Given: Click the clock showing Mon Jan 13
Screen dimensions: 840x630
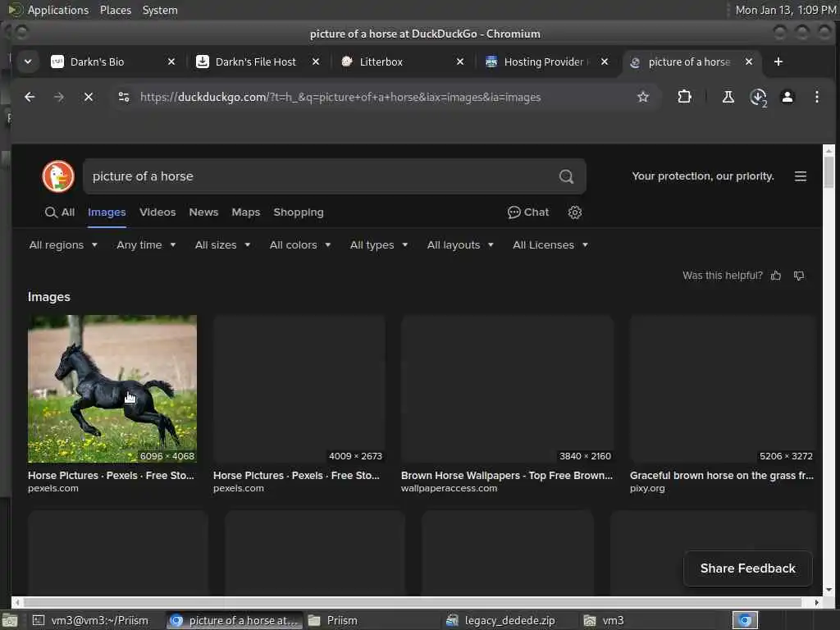Looking at the screenshot, I should [x=785, y=10].
